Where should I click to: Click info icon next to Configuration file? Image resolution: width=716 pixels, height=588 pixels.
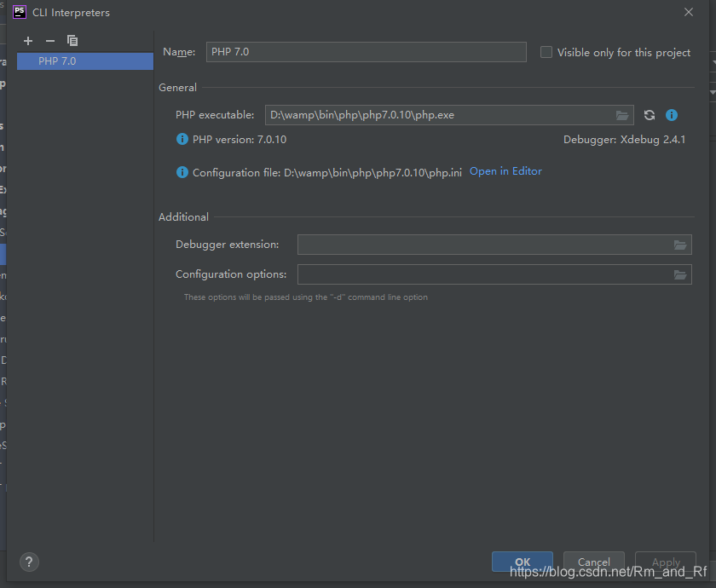pyautogui.click(x=182, y=172)
